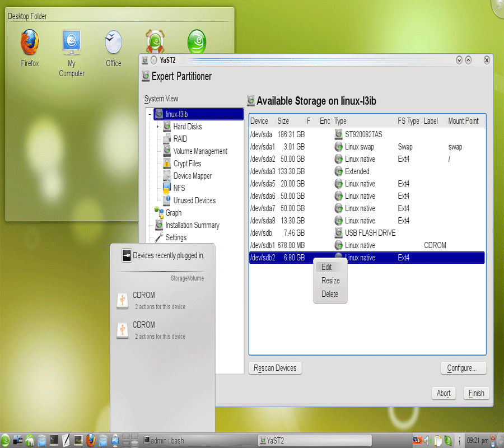This screenshot has height=448, width=504.
Task: Open the Configure... button menu
Action: pyautogui.click(x=463, y=368)
